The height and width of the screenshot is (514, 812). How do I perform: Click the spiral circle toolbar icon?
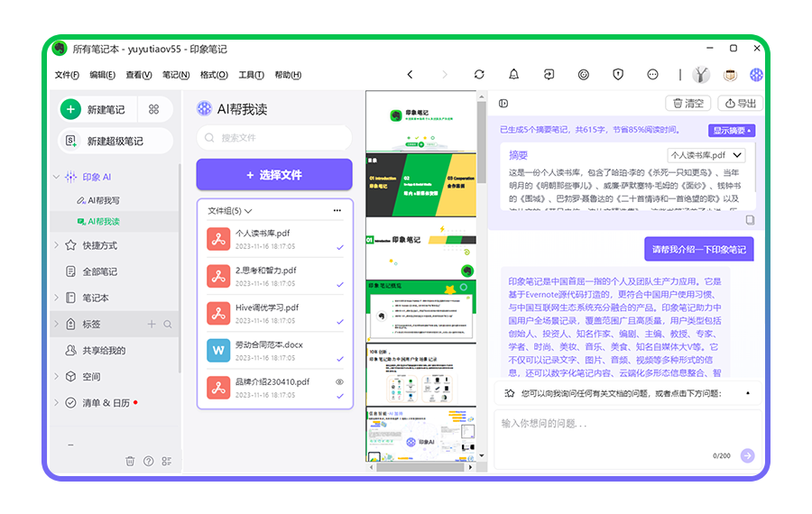click(583, 75)
